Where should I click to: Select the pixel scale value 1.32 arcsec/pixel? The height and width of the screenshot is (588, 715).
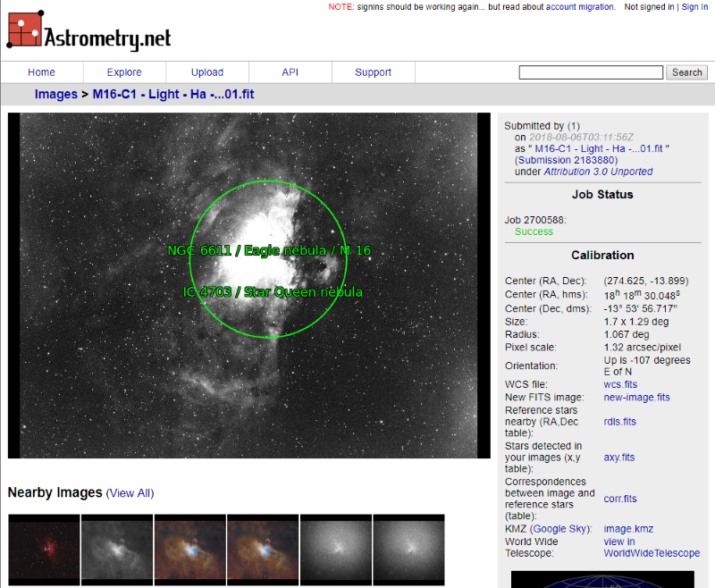pyautogui.click(x=643, y=348)
